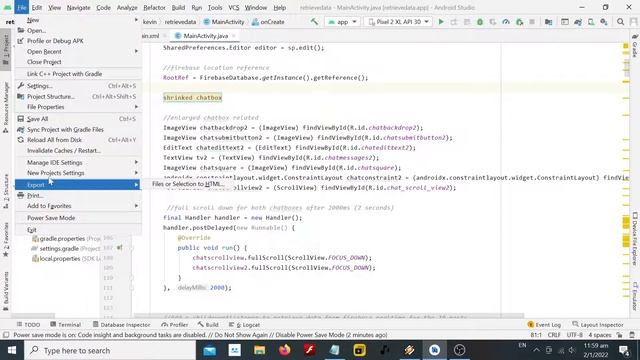
Task: Expand the Open Recent submenu
Action: [x=78, y=51]
